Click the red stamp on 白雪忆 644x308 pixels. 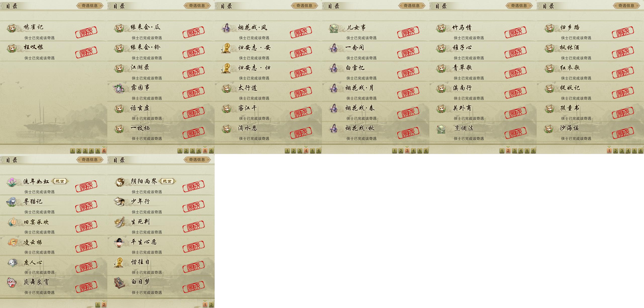pyautogui.click(x=408, y=72)
